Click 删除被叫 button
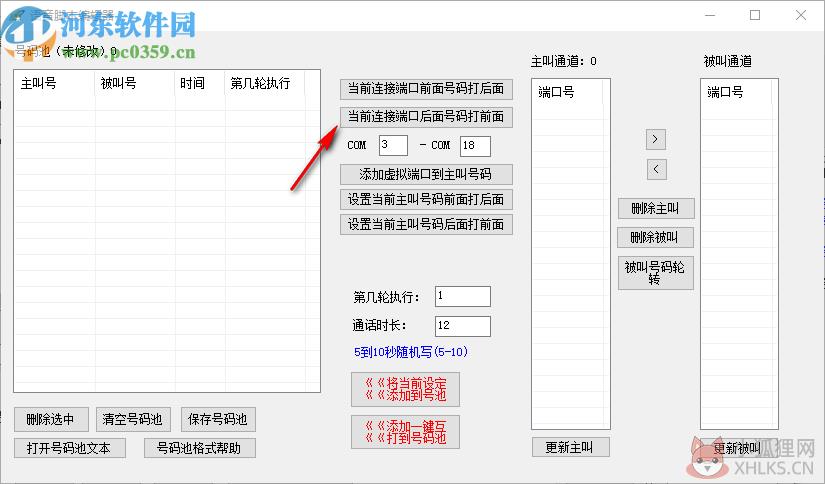 tap(655, 237)
